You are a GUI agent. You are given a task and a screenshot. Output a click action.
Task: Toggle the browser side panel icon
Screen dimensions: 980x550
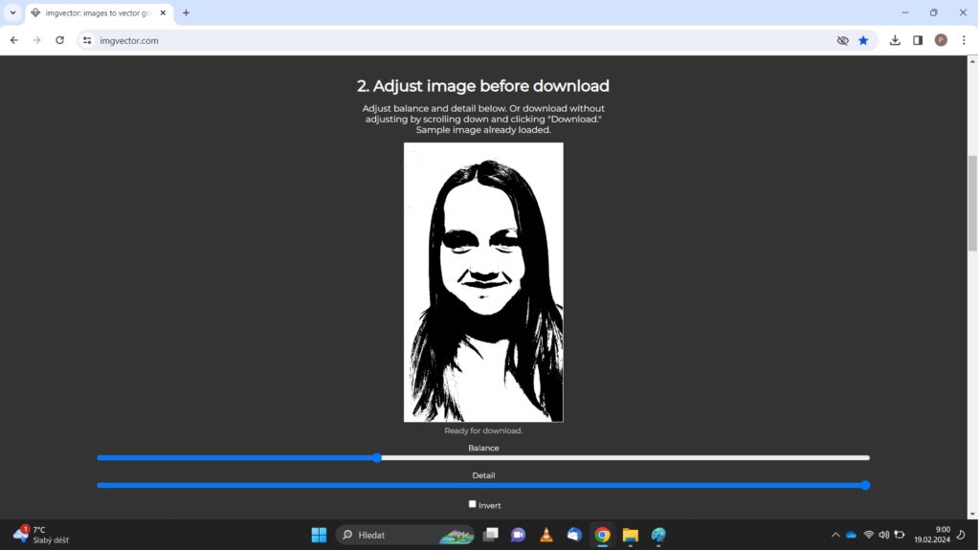pos(918,40)
